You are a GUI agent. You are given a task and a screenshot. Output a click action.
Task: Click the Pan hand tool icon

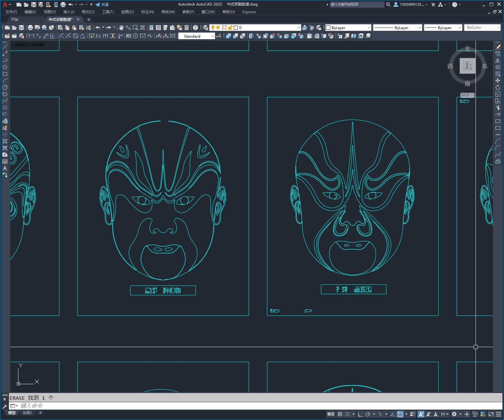click(121, 28)
